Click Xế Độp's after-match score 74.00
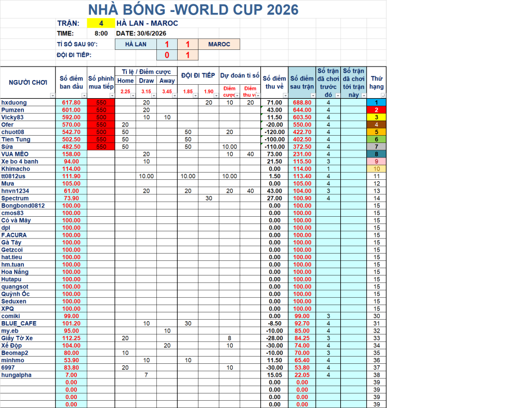The width and height of the screenshot is (532, 408). pyautogui.click(x=302, y=346)
